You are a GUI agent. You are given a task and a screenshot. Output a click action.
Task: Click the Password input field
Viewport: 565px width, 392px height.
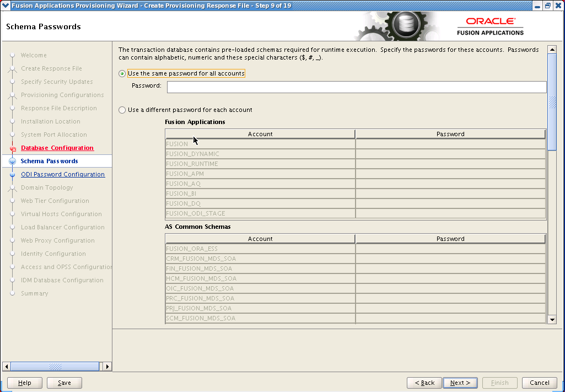pos(357,87)
